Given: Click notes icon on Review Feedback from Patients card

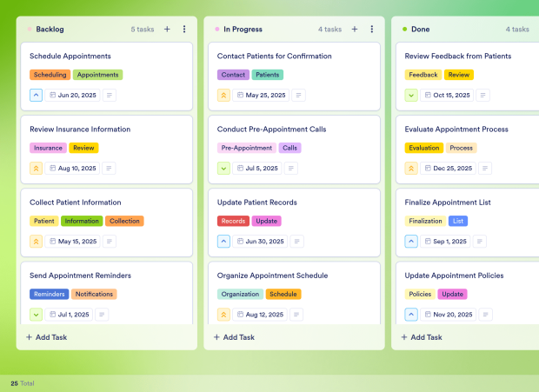Looking at the screenshot, I should pyautogui.click(x=482, y=95).
